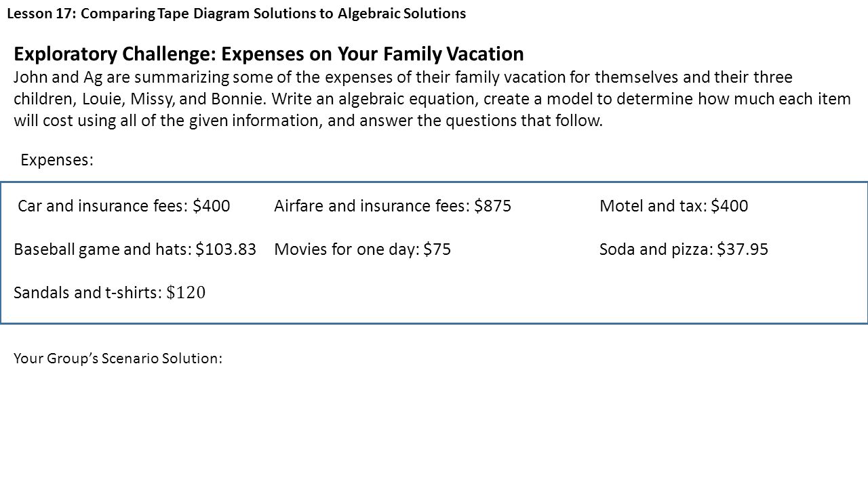Viewport: 868px width, 488px height.
Task: Select Movies for one day: $75
Action: point(363,250)
